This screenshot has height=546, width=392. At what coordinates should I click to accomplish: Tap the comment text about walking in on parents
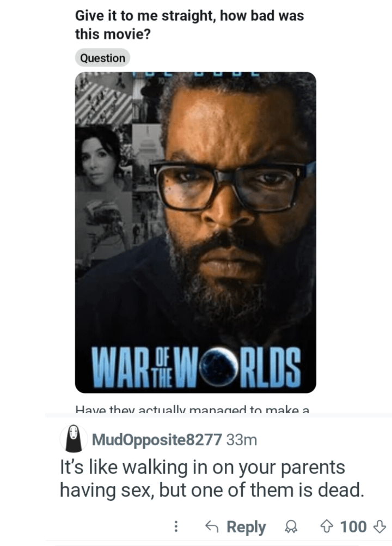(x=212, y=478)
